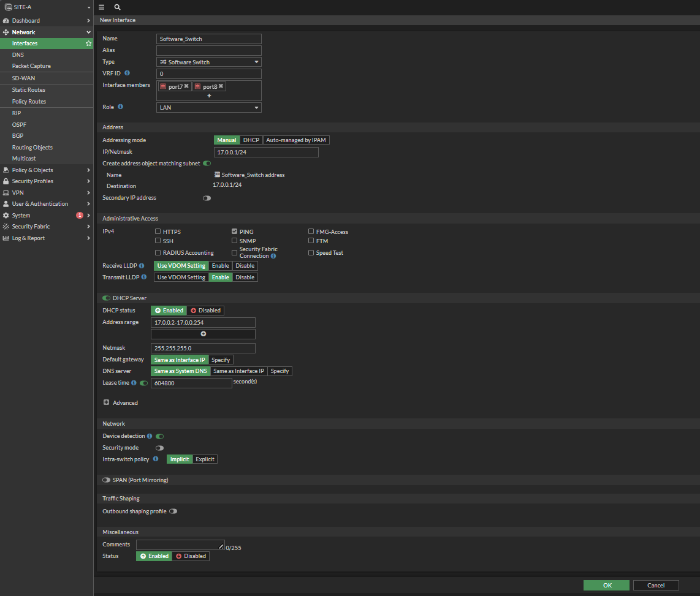Collapse the sidebar with hamburger icon

[x=101, y=7]
